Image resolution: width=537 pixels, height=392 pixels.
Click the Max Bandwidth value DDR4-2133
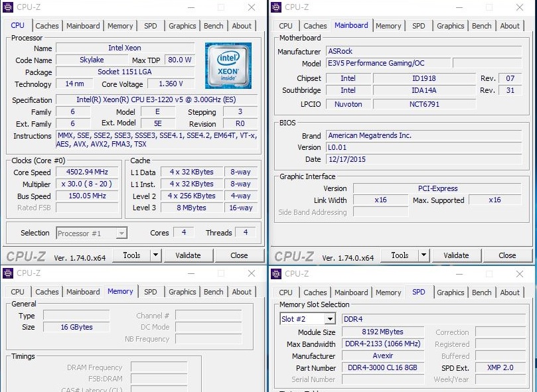pyautogui.click(x=383, y=344)
